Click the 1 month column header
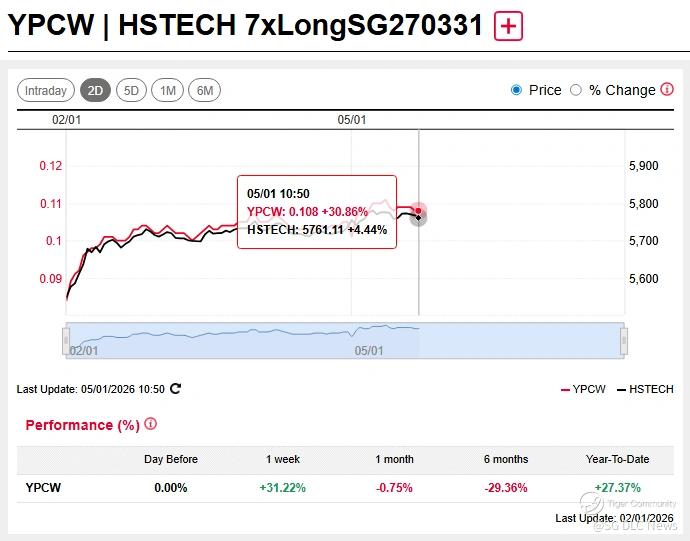 (x=394, y=459)
